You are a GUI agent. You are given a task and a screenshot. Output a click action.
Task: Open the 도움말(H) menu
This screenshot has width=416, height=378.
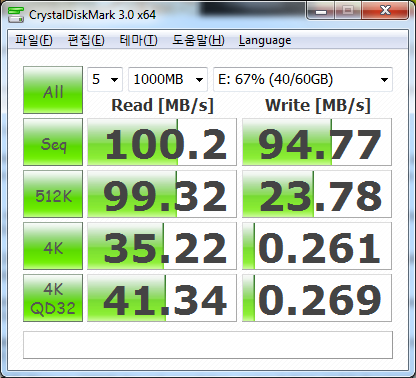pos(198,40)
